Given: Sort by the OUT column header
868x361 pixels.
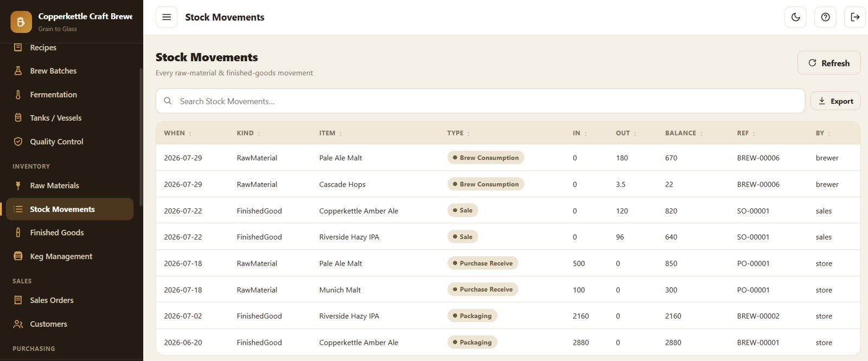Looking at the screenshot, I should [x=626, y=133].
